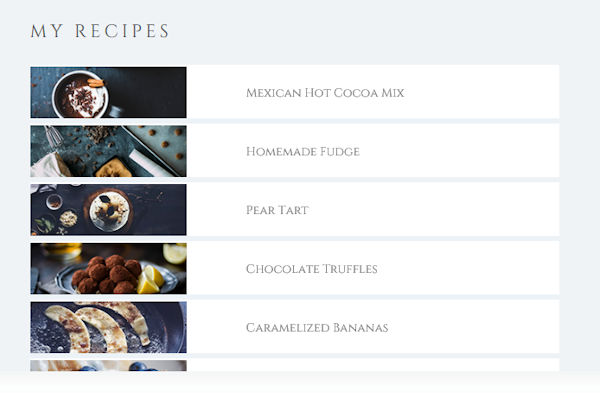Click the My Recipes heading
Viewport: 600px width, 393px height.
(x=99, y=31)
